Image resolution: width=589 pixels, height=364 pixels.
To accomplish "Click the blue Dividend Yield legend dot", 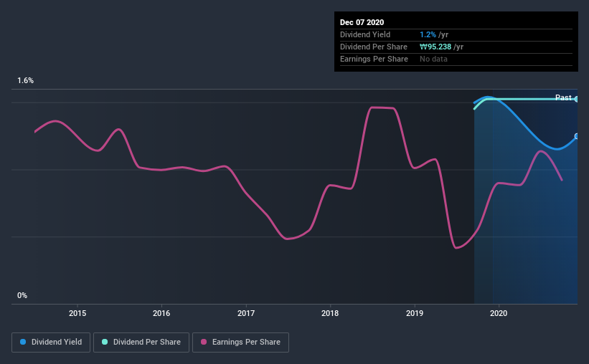I will (x=23, y=342).
